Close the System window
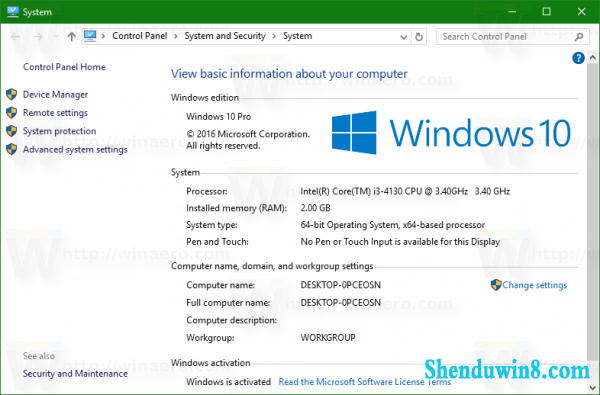 (582, 12)
